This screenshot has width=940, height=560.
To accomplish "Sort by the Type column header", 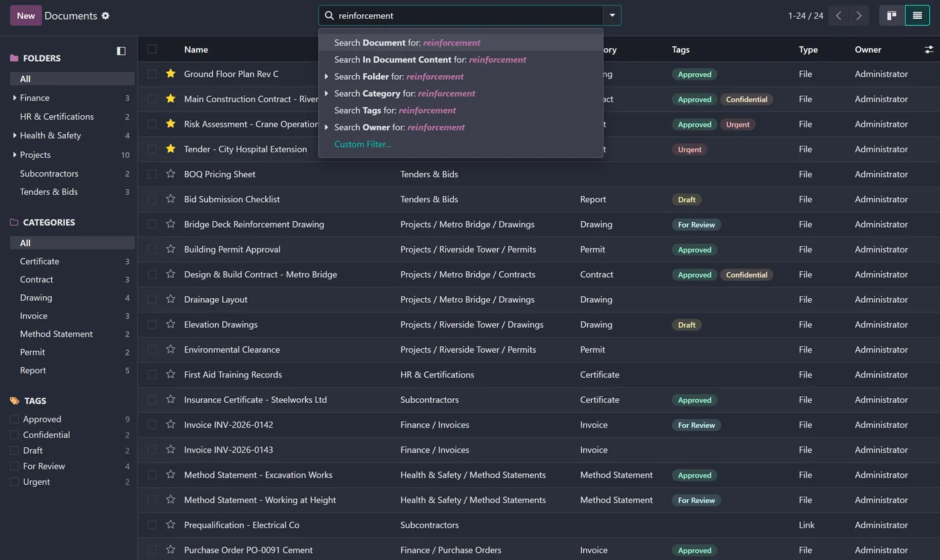I will pyautogui.click(x=808, y=50).
